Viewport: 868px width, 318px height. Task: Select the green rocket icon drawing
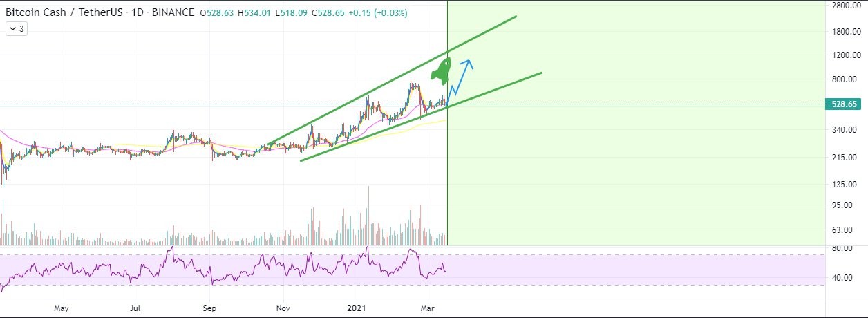tap(441, 72)
